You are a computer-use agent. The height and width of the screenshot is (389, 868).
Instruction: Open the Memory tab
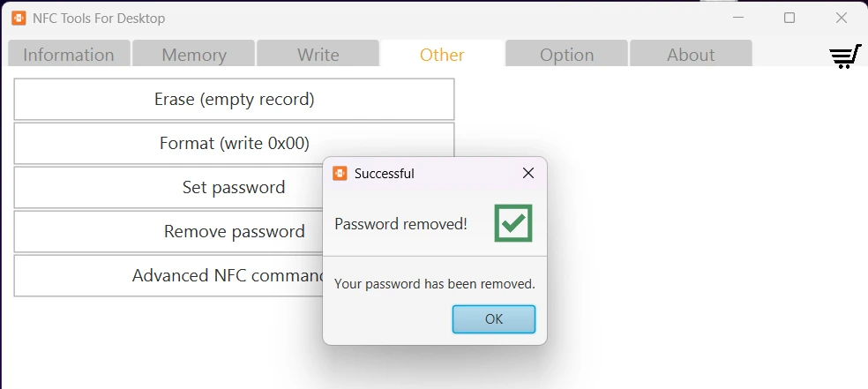point(194,55)
